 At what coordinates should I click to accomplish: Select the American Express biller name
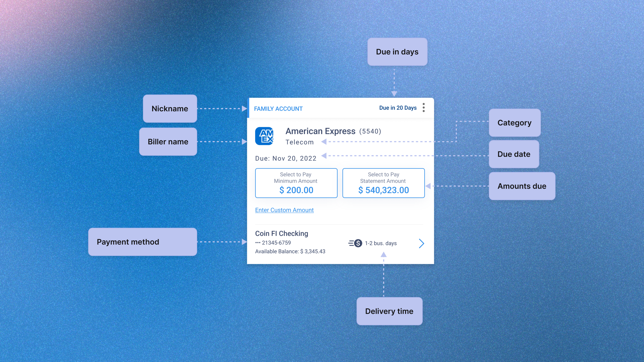320,131
